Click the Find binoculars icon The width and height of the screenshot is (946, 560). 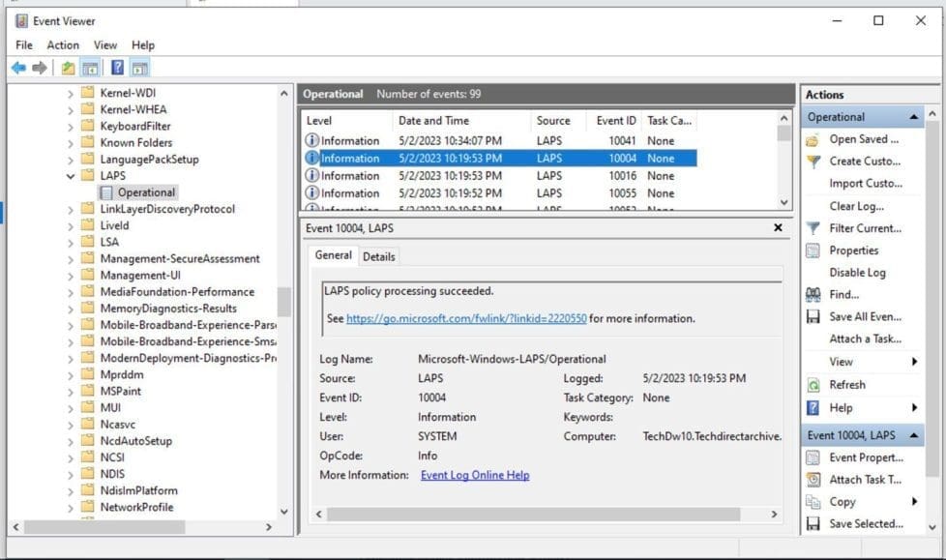813,295
